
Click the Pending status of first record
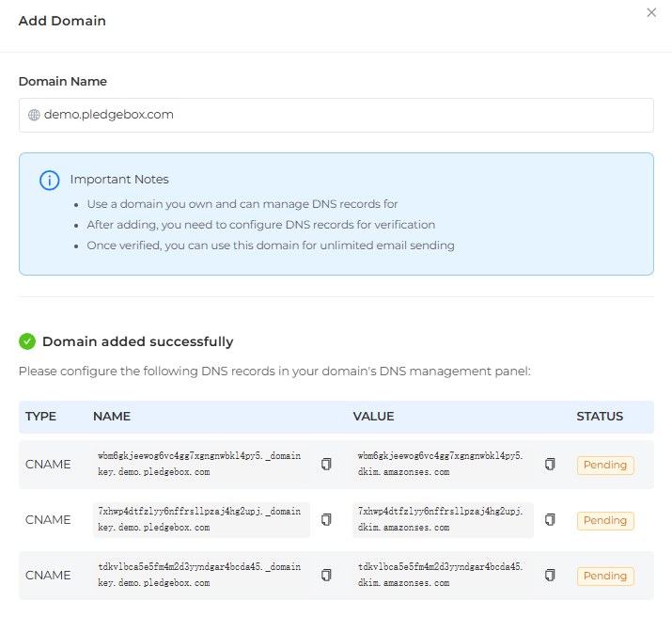point(605,465)
